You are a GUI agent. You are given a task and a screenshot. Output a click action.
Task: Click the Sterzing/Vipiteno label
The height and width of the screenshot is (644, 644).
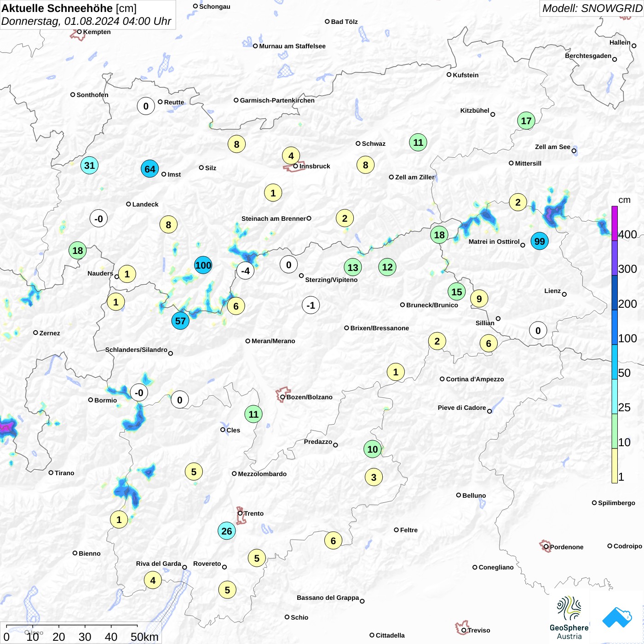[x=331, y=280]
